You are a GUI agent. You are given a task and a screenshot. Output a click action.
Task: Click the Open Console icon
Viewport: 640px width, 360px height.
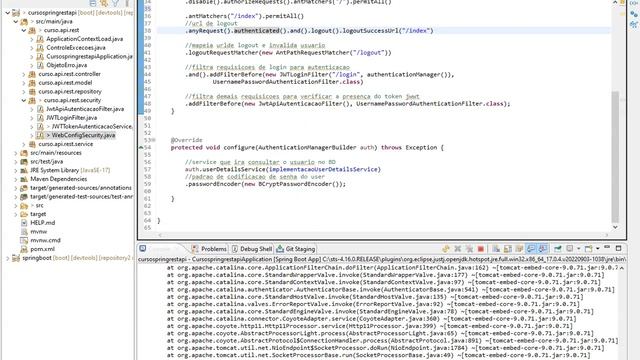[589, 249]
